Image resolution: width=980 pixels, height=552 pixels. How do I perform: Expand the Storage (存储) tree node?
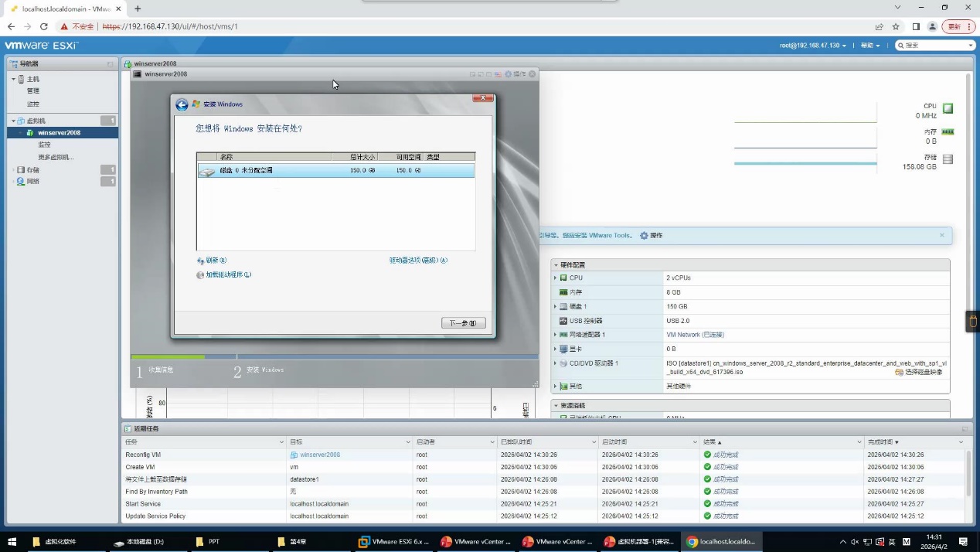pyautogui.click(x=13, y=169)
